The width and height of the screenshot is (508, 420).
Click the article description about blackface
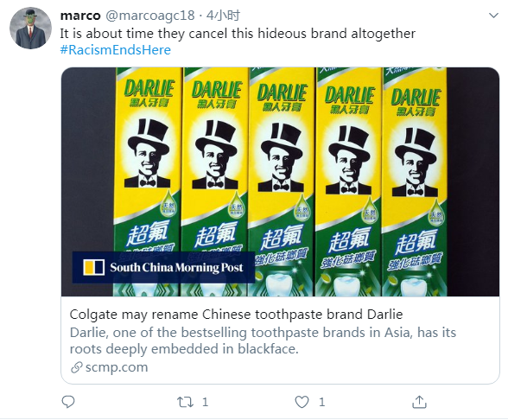tap(263, 340)
